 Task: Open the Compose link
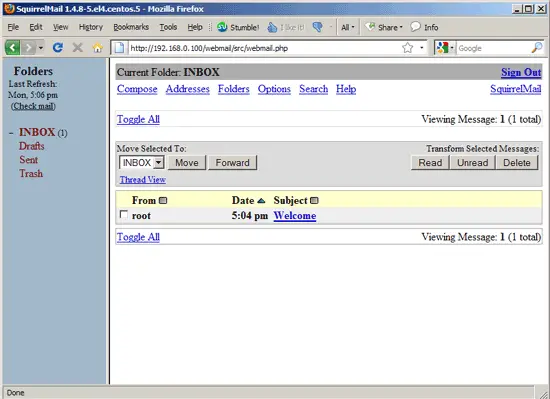137,89
